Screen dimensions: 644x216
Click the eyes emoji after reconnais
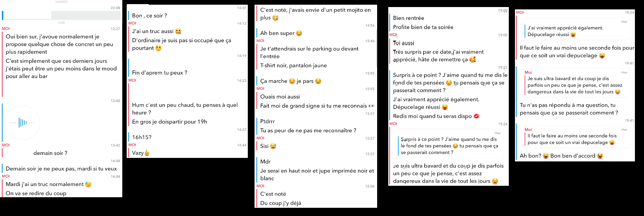[x=371, y=106]
